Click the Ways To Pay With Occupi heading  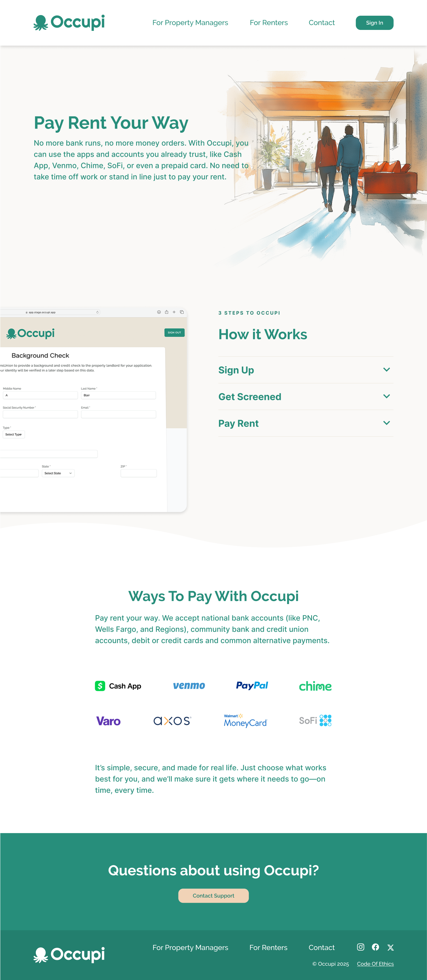213,596
